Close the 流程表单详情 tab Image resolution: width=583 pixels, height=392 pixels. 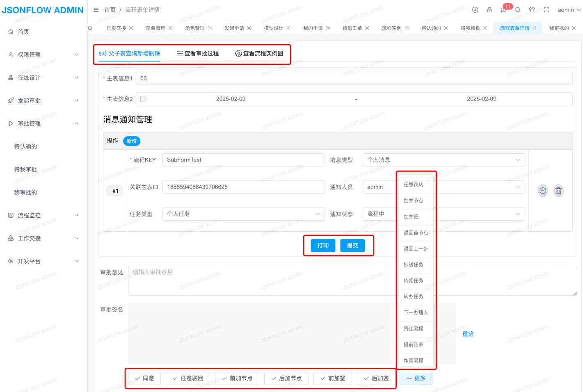point(535,28)
